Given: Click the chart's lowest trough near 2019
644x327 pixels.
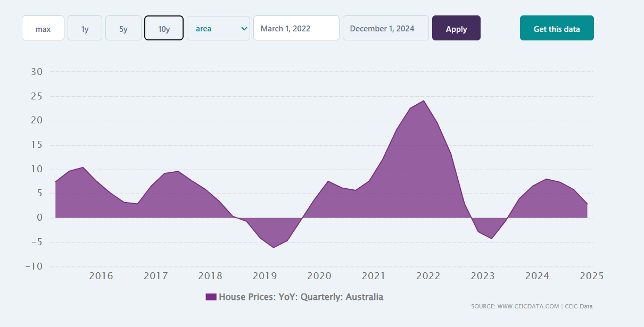Looking at the screenshot, I should pos(274,247).
